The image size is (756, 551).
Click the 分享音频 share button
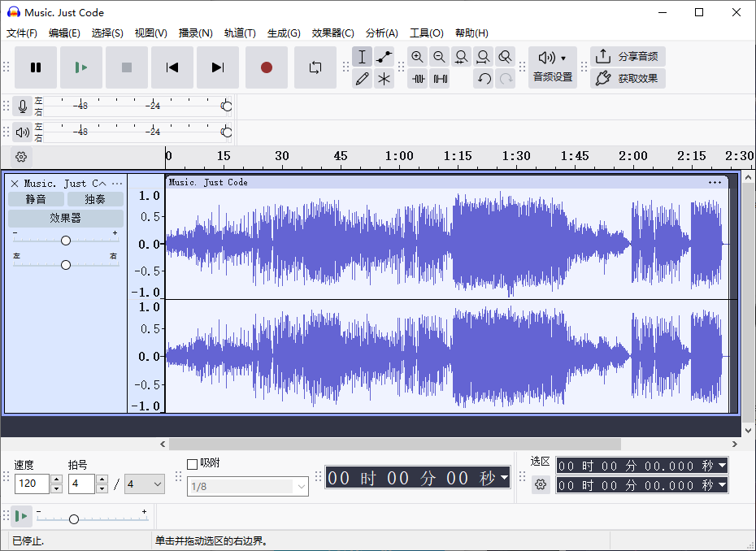pyautogui.click(x=628, y=57)
